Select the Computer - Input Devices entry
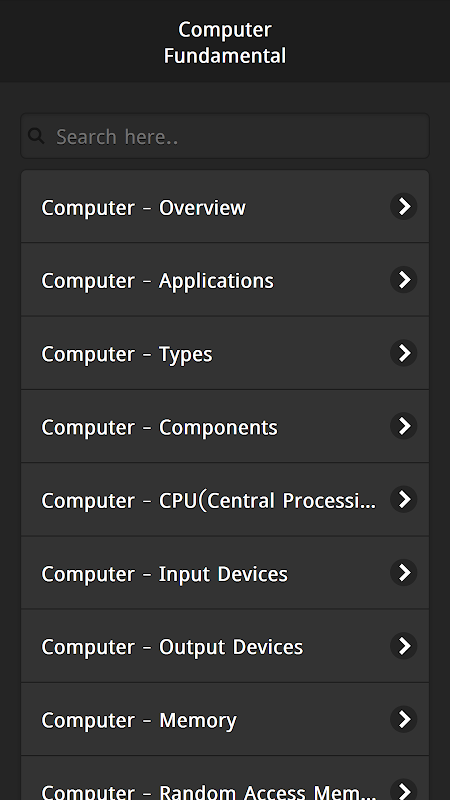 [x=225, y=572]
